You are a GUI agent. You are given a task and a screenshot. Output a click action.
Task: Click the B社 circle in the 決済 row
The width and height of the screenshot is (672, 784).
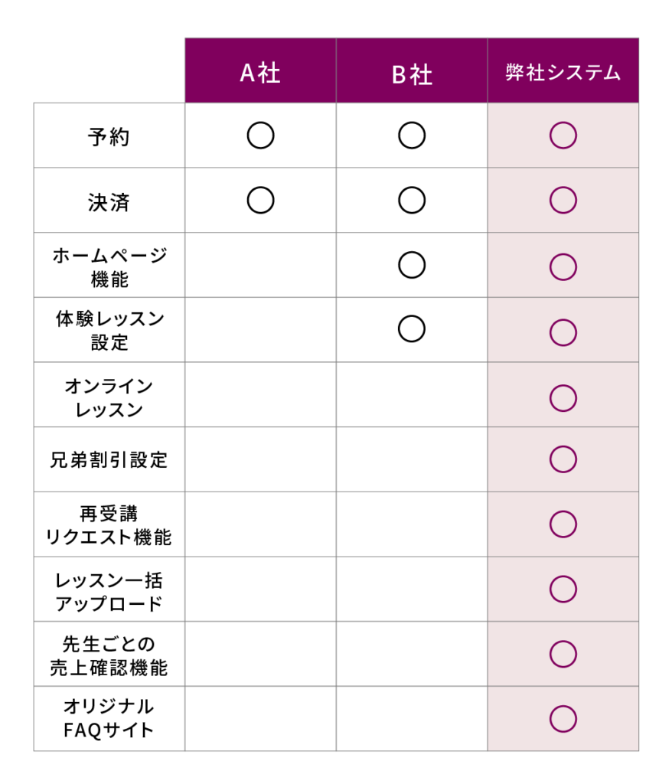point(412,201)
